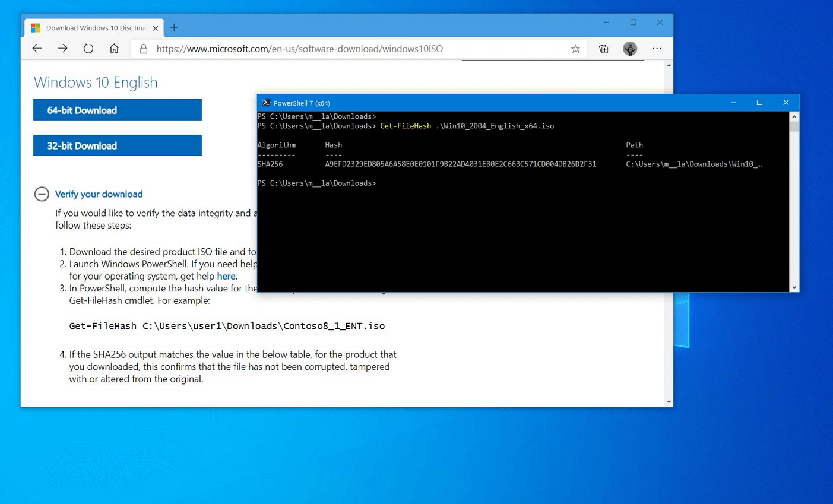Viewport: 833px width, 504px height.
Task: Follow the 'here' help link
Action: 226,276
